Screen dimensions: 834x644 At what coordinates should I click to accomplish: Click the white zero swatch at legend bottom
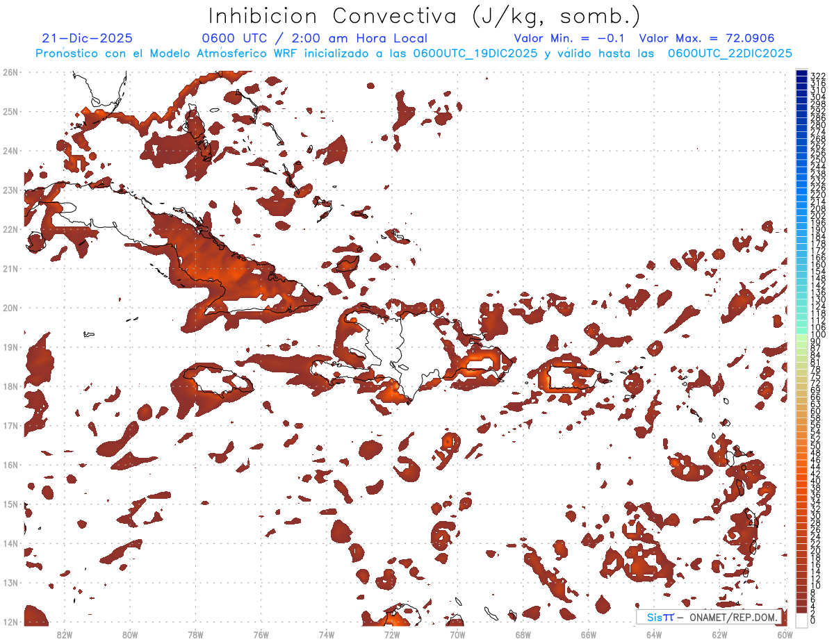tap(801, 620)
